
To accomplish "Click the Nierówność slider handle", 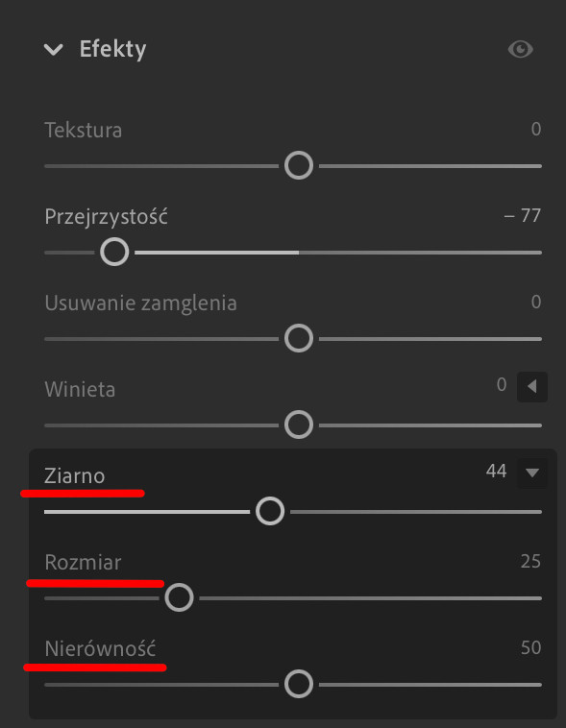I will point(298,684).
